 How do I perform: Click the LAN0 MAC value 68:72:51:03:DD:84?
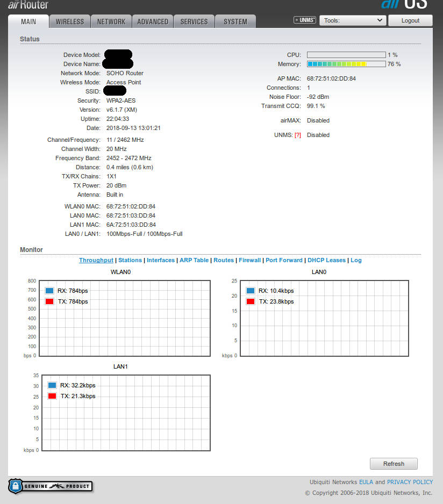click(x=131, y=215)
